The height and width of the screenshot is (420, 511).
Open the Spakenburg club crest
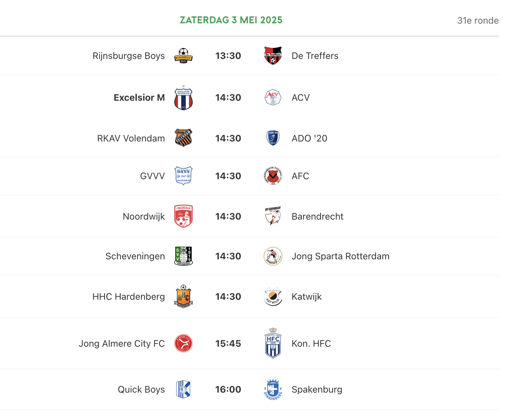tap(273, 390)
